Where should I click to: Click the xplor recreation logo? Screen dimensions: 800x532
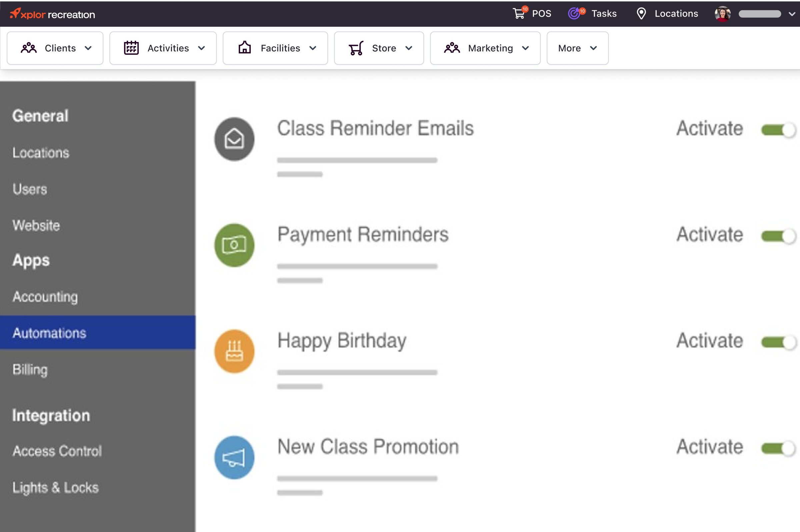(x=53, y=14)
